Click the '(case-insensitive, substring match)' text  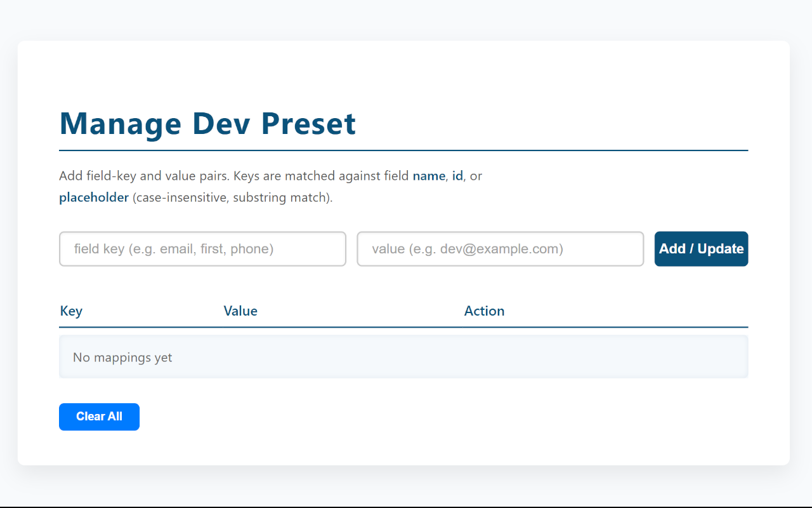click(232, 197)
